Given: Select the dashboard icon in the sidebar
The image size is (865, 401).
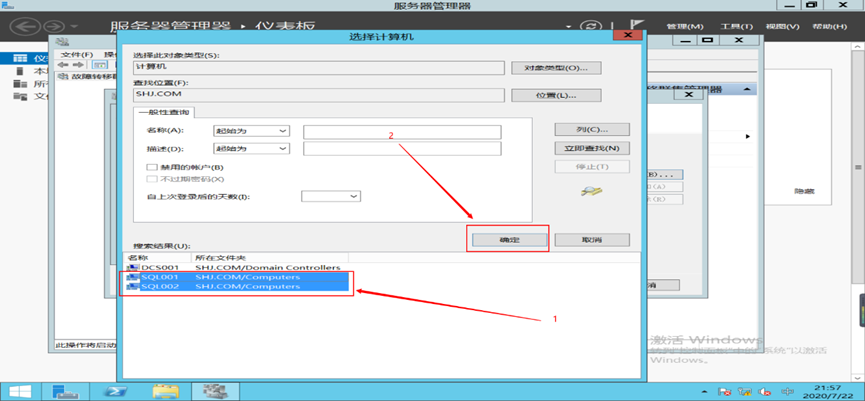Looking at the screenshot, I should (x=20, y=57).
